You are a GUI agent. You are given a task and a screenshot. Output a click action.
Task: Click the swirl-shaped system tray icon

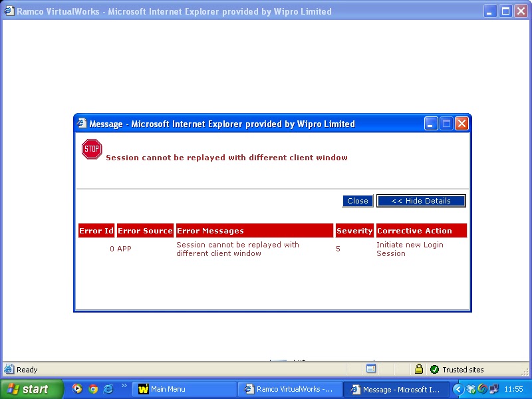482,389
